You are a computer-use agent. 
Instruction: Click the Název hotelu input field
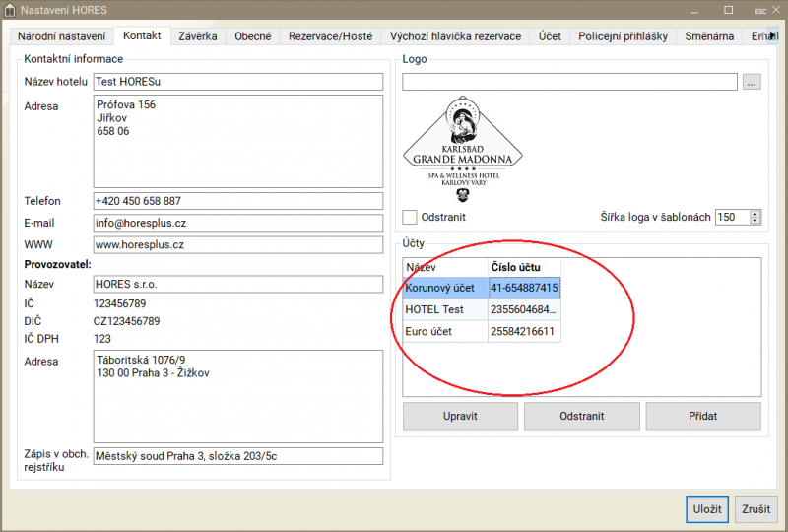click(x=237, y=82)
